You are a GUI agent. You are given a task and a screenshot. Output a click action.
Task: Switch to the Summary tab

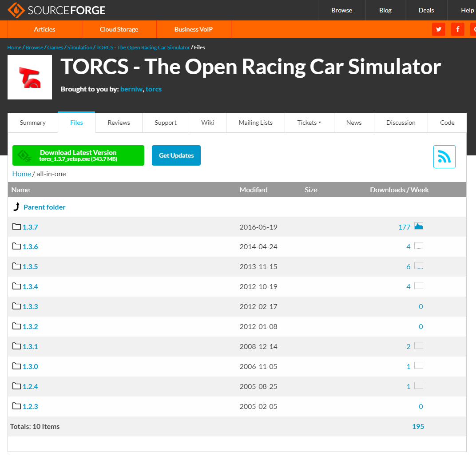[x=33, y=123]
